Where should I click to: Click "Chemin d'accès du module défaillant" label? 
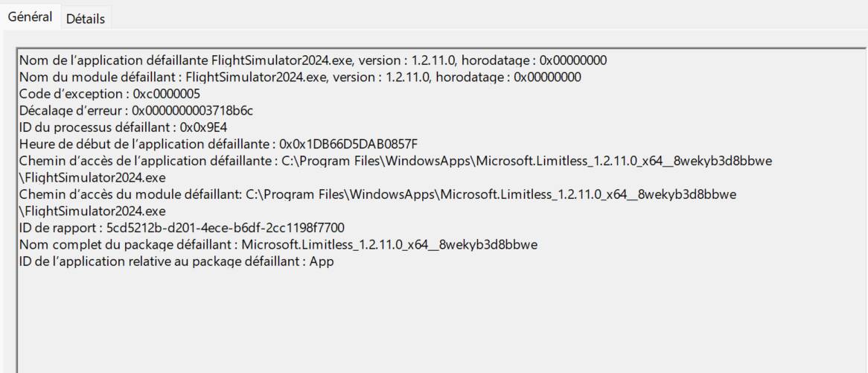click(x=127, y=195)
